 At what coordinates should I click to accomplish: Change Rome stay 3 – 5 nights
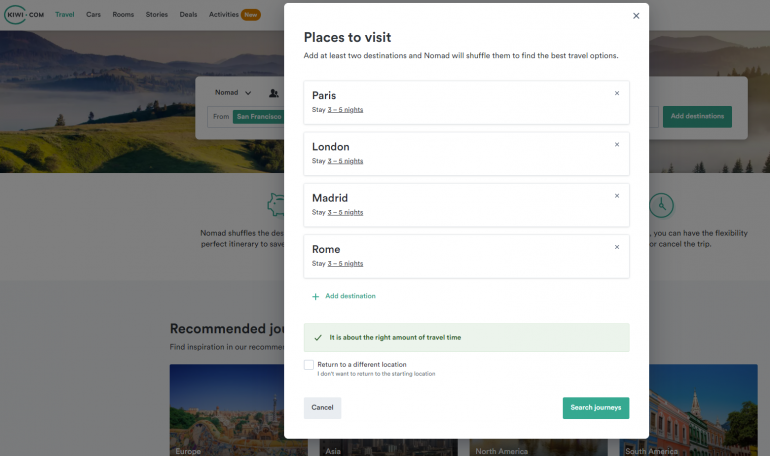click(x=345, y=264)
